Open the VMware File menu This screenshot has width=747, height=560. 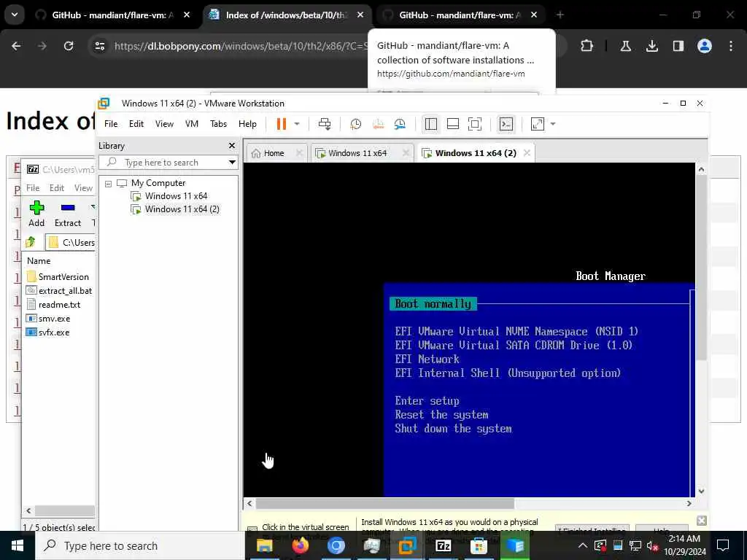tap(111, 124)
